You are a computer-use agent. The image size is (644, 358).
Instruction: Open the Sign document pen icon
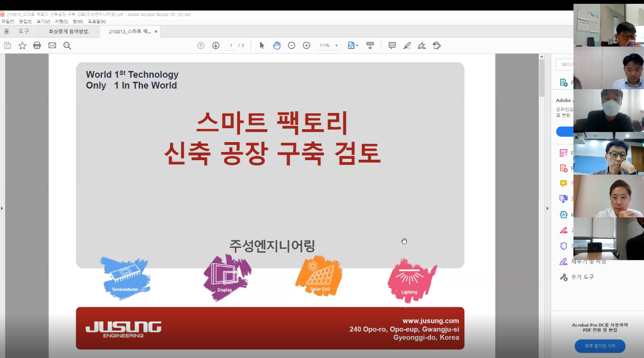(x=422, y=45)
